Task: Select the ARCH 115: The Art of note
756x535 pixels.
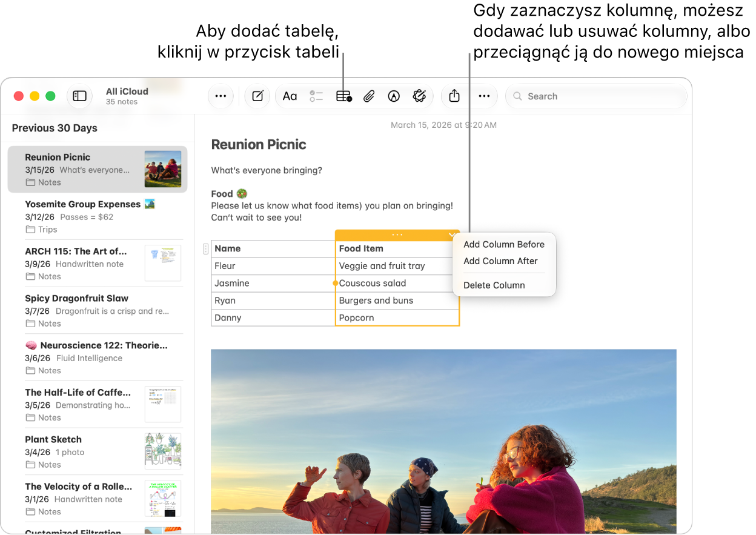Action: 98,264
